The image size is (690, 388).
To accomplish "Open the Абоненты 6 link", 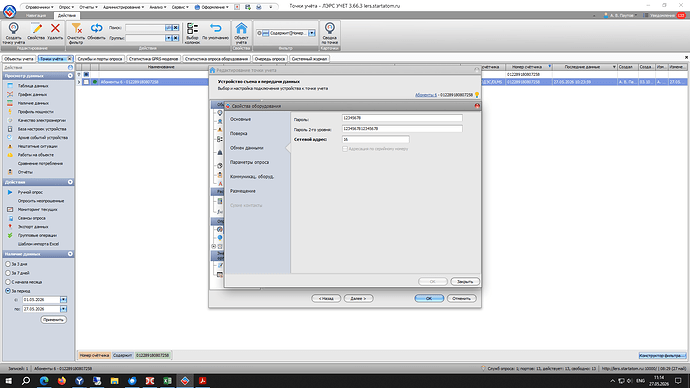I will pos(426,95).
